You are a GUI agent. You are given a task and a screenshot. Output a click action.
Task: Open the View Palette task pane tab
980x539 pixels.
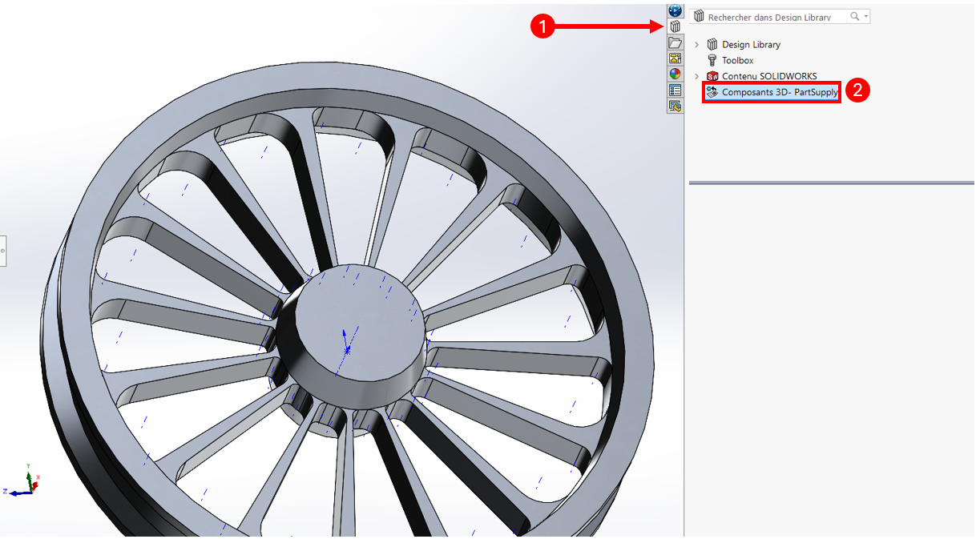pyautogui.click(x=675, y=58)
